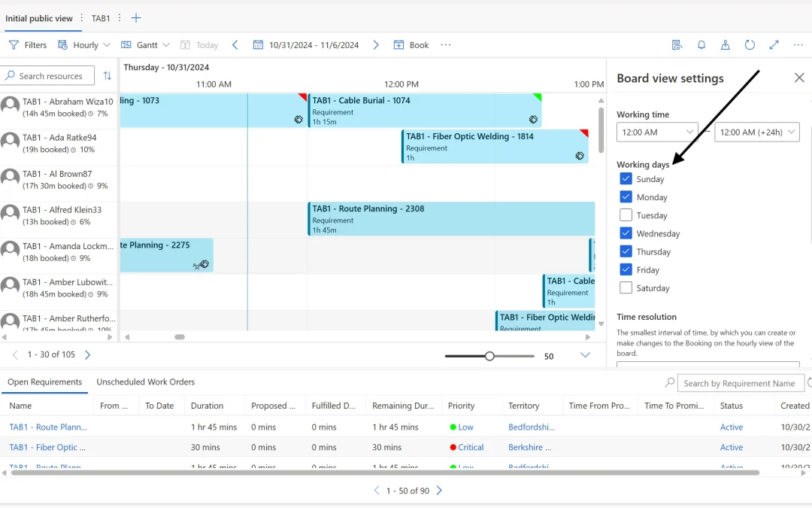Switch to the TAB1 board tab

101,18
